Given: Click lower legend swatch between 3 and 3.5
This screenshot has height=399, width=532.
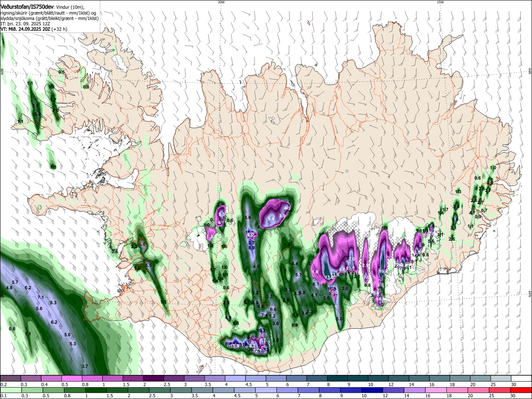Looking at the screenshot, I should click(x=182, y=390).
